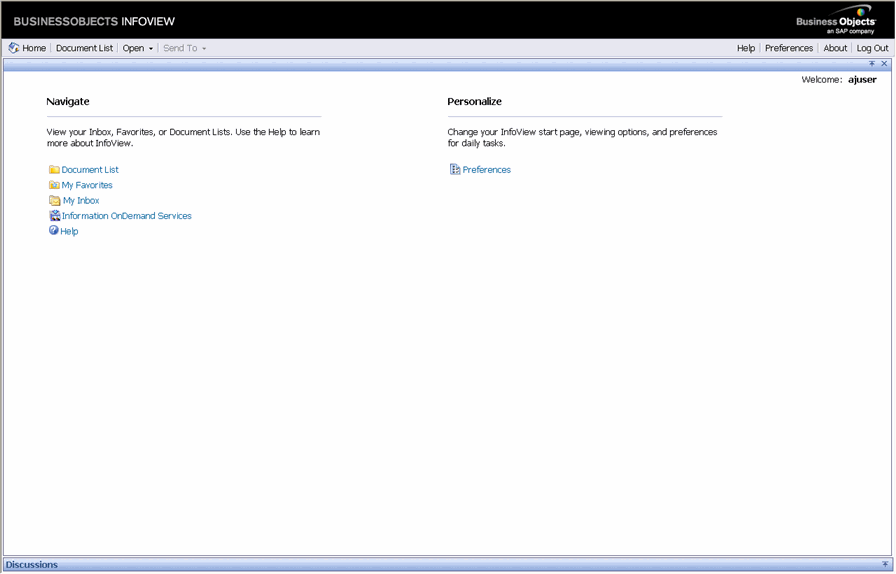Open the About item

click(x=835, y=48)
